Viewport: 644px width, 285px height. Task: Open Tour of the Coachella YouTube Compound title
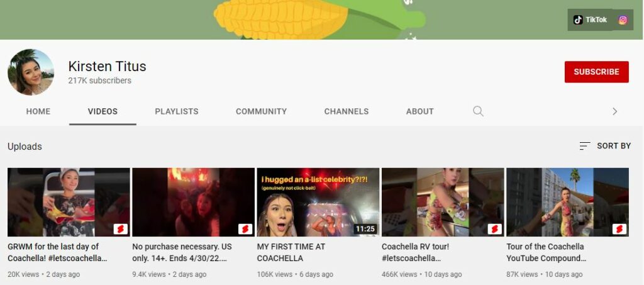pyautogui.click(x=547, y=252)
